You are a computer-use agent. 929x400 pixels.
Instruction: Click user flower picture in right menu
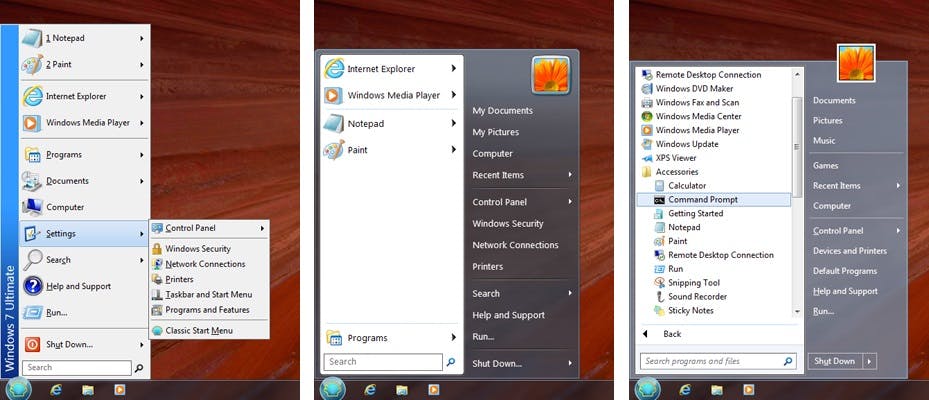pyautogui.click(x=856, y=63)
